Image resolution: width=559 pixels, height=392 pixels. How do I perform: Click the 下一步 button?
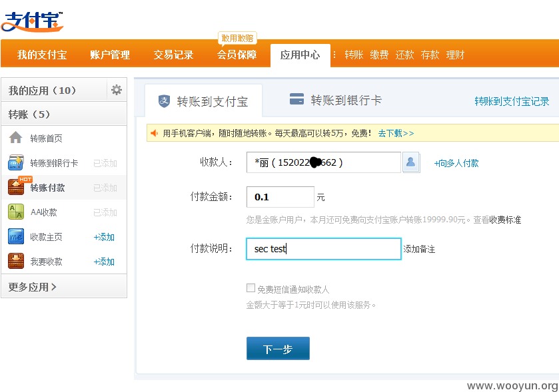coord(278,349)
